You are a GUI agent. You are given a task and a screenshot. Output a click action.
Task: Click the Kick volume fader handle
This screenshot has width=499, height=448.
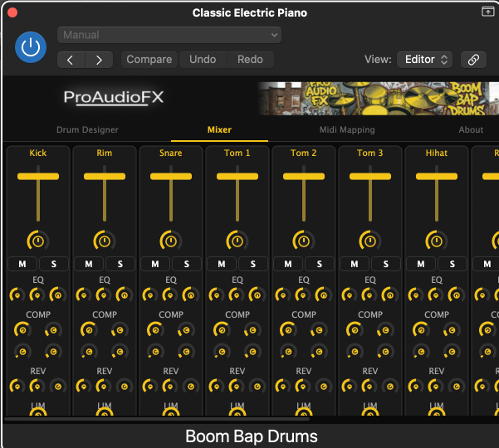pos(38,177)
